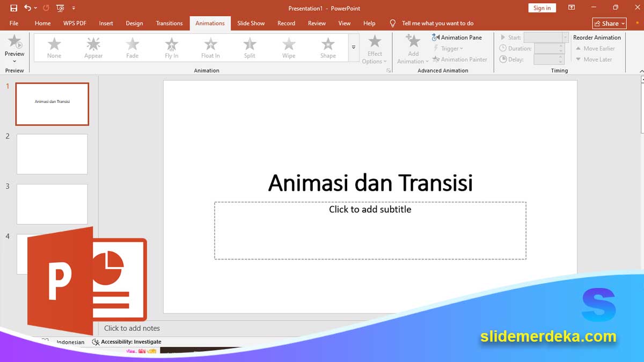Open the Start timing combo box
The height and width of the screenshot is (362, 644).
pyautogui.click(x=546, y=38)
